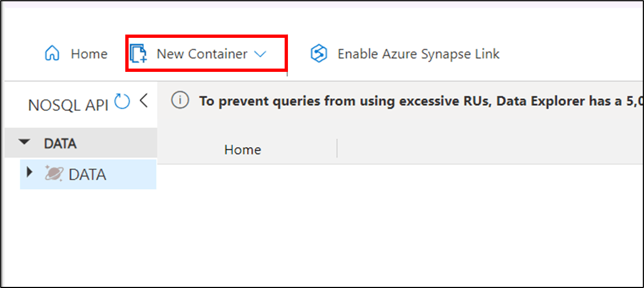The height and width of the screenshot is (288, 644).
Task: Expand the DATA database tree node arrow
Action: click(29, 172)
